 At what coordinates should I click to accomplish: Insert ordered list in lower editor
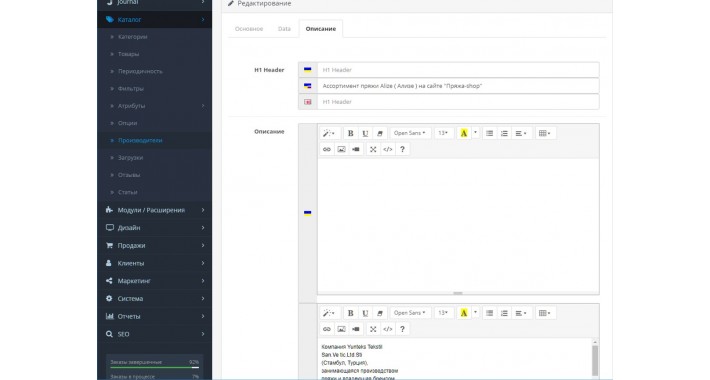tap(504, 313)
